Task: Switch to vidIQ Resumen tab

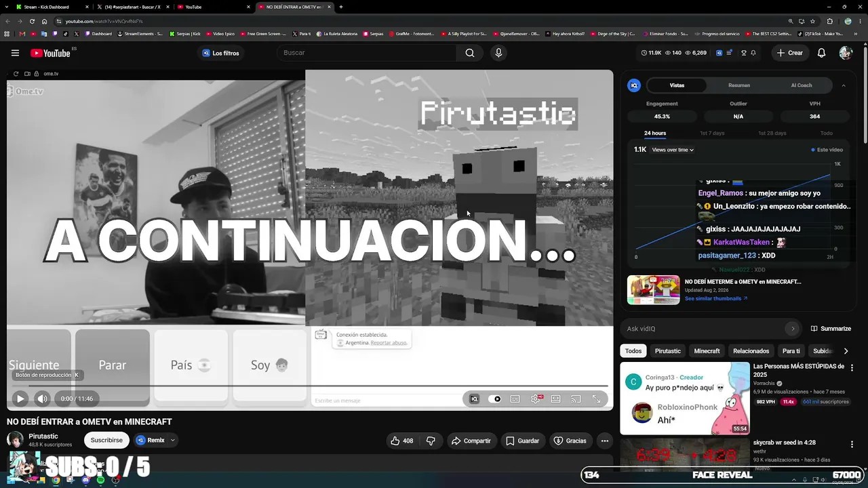Action: [x=739, y=85]
